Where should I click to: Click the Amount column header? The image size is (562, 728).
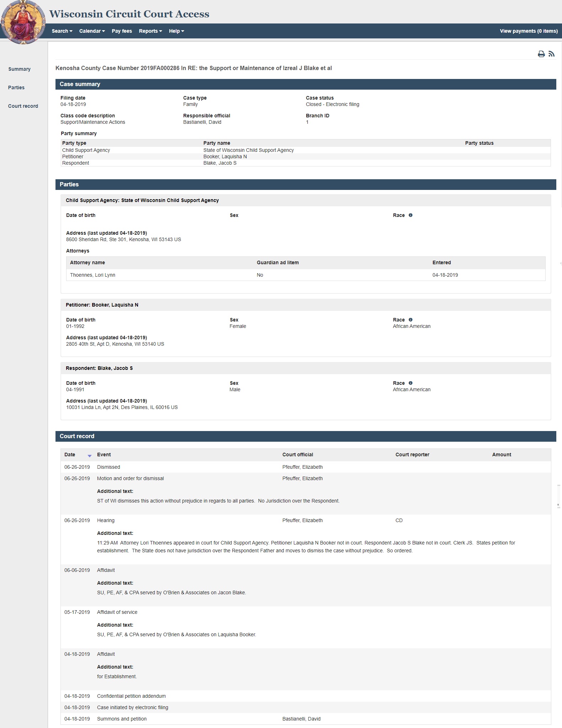(502, 455)
